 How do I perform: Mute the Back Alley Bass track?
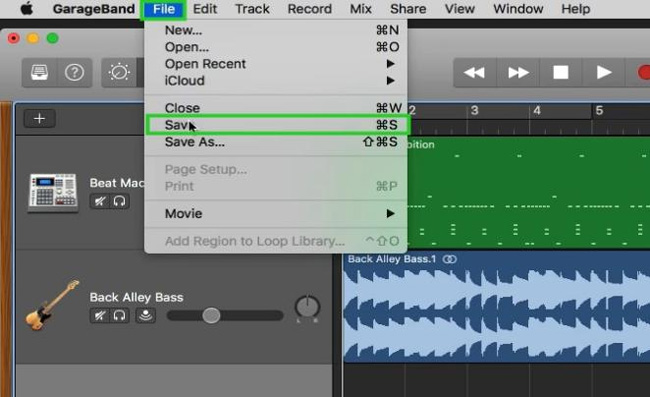coord(99,316)
